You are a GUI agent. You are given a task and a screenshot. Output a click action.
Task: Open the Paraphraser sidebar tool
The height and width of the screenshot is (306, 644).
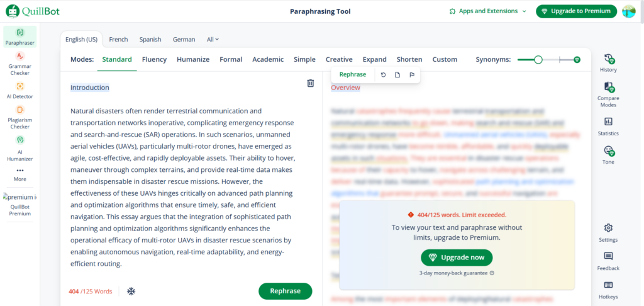[x=20, y=37]
